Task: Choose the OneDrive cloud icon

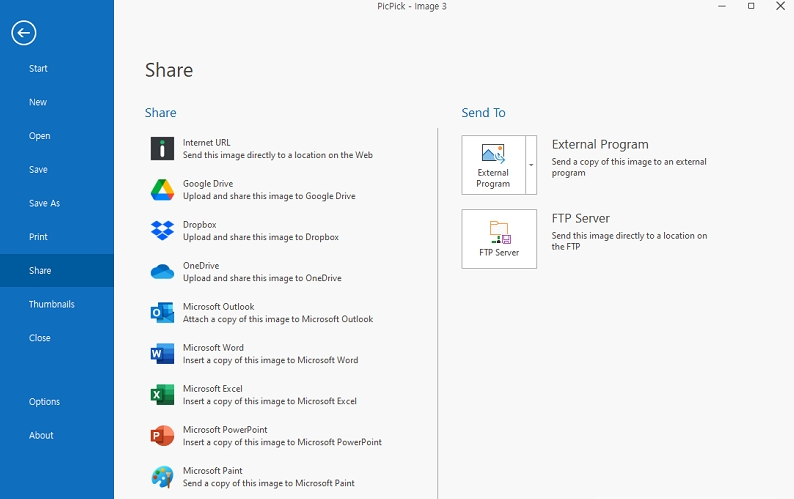Action: [x=162, y=272]
